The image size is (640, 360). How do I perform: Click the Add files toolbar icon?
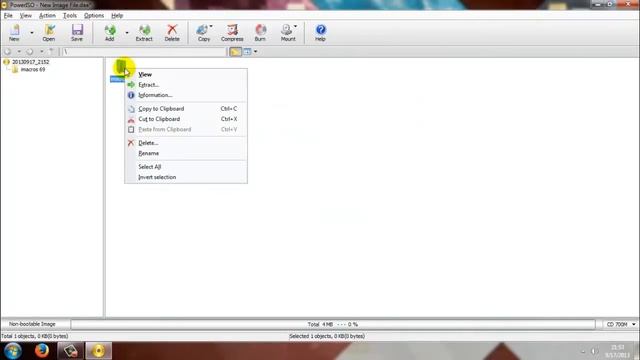(x=109, y=33)
